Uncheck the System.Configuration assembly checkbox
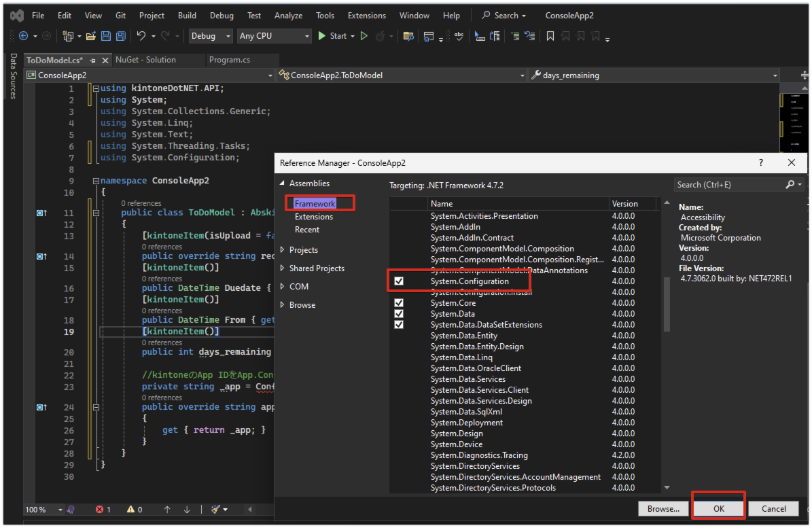812x528 pixels. point(399,281)
